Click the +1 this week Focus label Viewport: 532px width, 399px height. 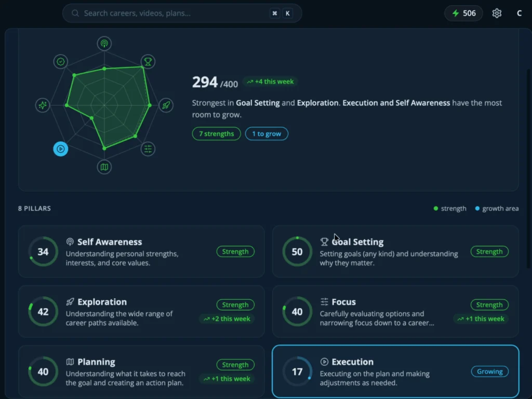pyautogui.click(x=481, y=319)
